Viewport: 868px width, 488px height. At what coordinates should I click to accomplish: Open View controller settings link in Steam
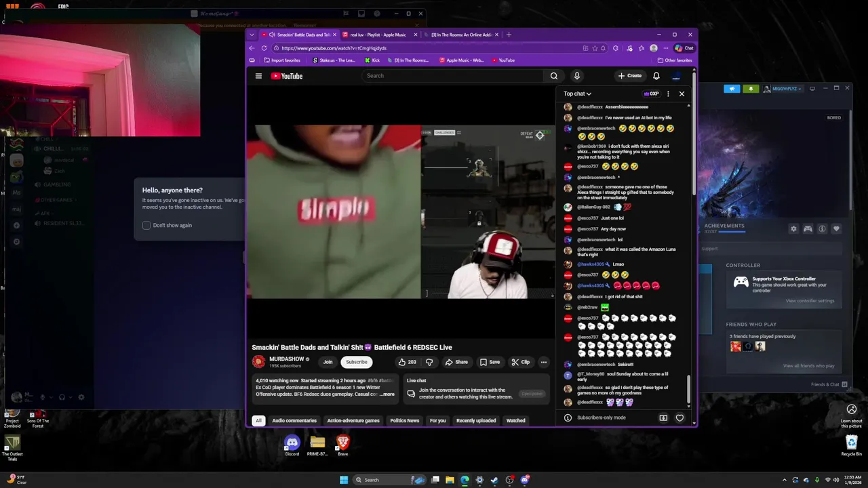(810, 301)
